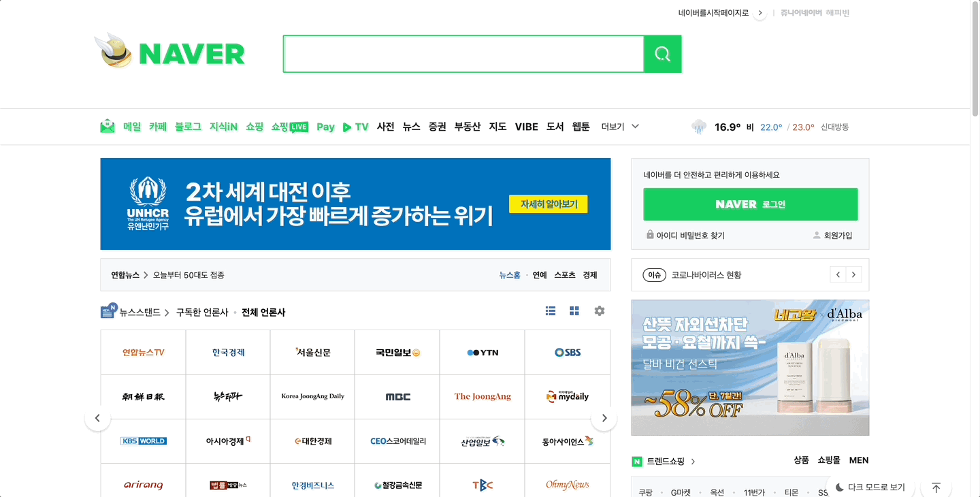Image resolution: width=980 pixels, height=497 pixels.
Task: Open the 증권 menu item
Action: [x=438, y=127]
